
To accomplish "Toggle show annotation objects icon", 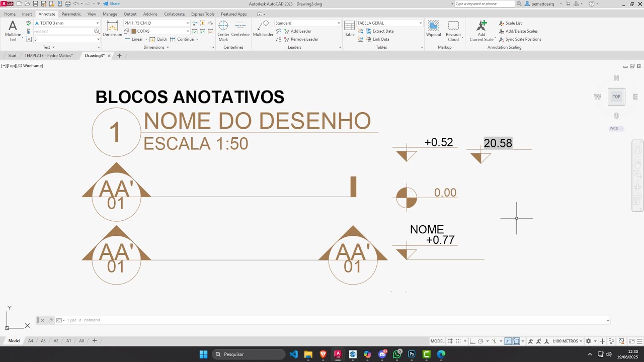I will click(x=530, y=341).
